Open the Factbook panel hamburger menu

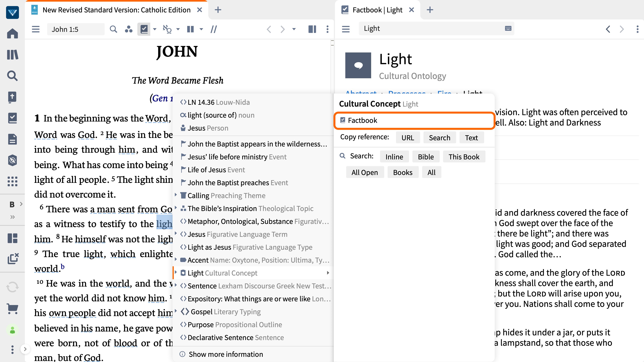[346, 29]
